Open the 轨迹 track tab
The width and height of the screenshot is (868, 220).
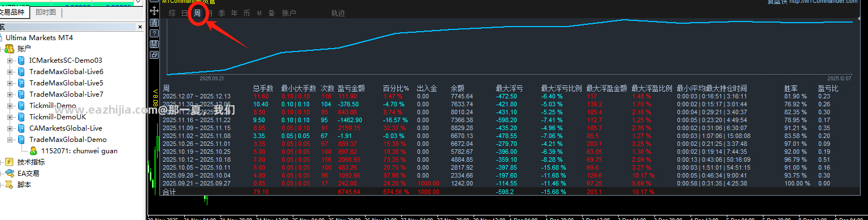click(338, 12)
